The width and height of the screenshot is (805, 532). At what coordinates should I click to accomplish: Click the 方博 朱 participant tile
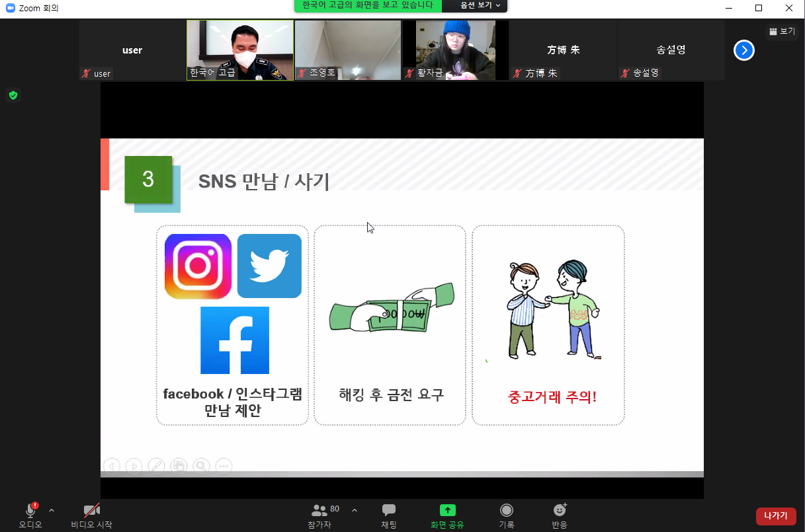[x=563, y=50]
